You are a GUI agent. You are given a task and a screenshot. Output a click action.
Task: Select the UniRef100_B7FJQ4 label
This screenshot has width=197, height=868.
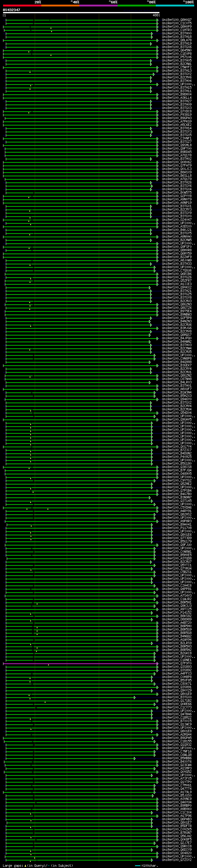coord(177,470)
